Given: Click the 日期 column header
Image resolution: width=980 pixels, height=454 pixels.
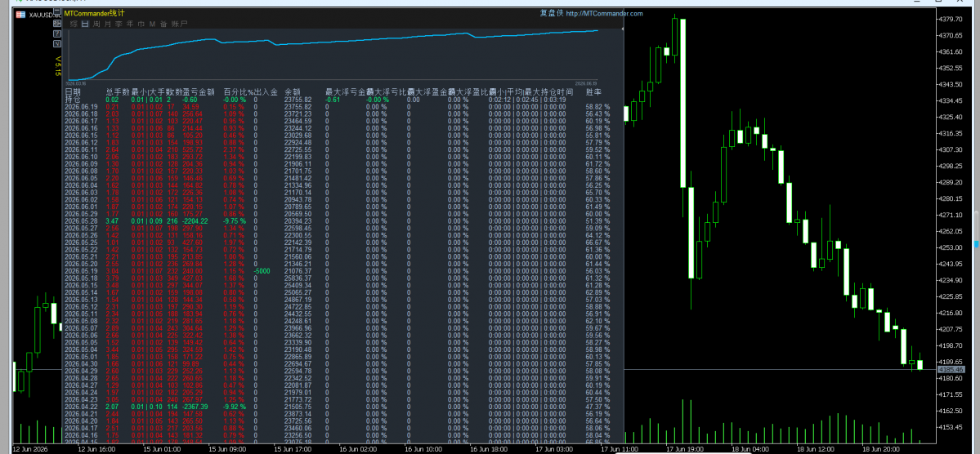Looking at the screenshot, I should tap(73, 91).
